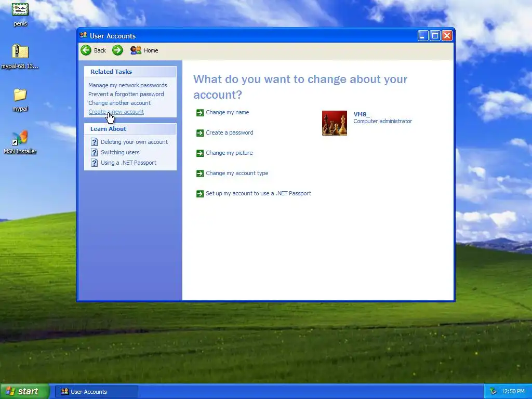Click the Computer administrator label

click(383, 121)
